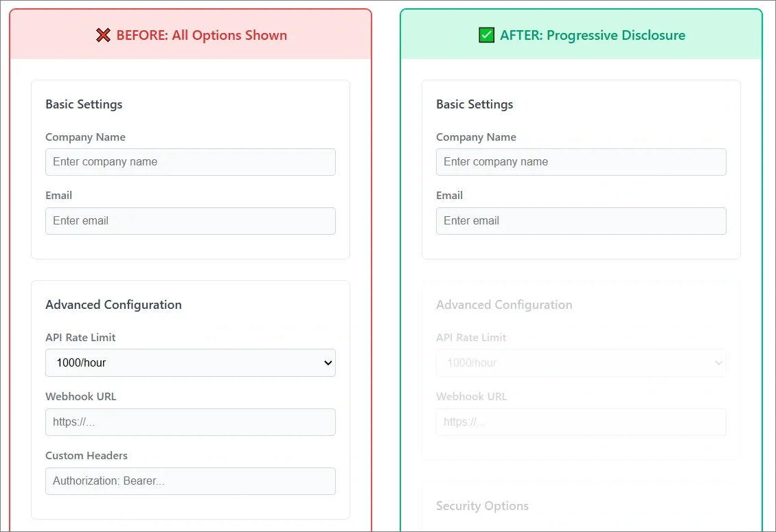Focus the Webhook URL field in BEFORE panel
Image resolution: width=776 pixels, height=532 pixels.
pyautogui.click(x=190, y=422)
